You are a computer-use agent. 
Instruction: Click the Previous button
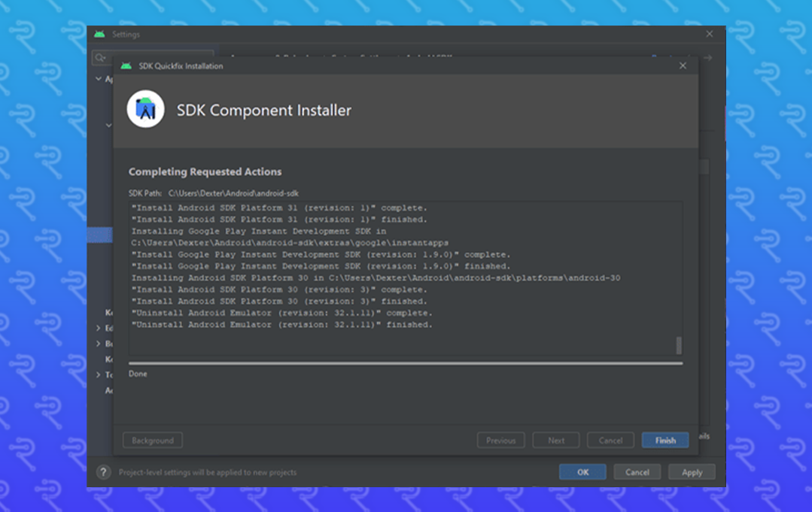click(500, 440)
